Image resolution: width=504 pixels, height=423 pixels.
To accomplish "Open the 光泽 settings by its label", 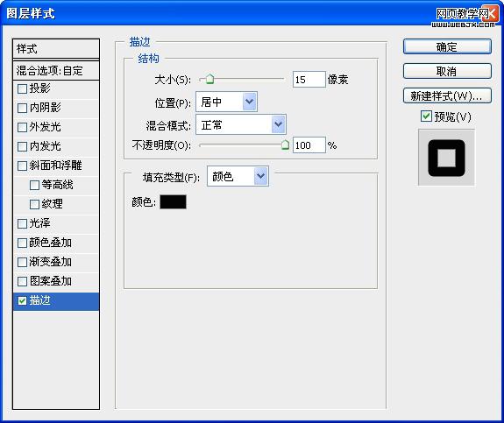I will [39, 223].
